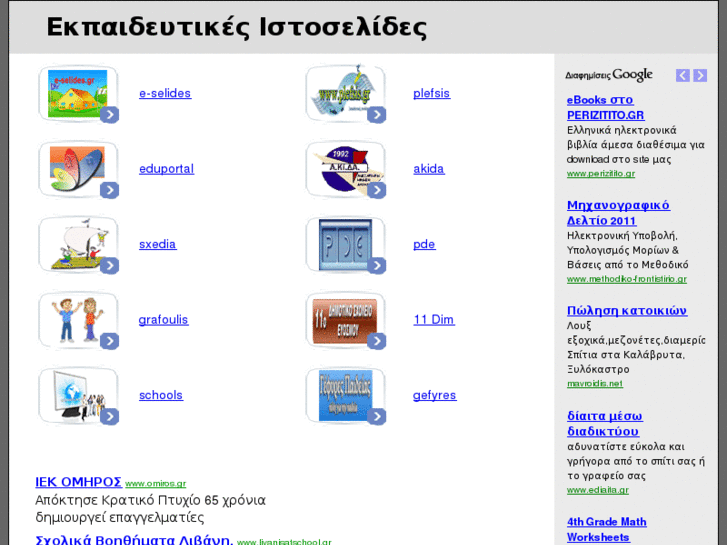Click arrow badge on grafoulis thumbnail
Screen dimensions: 727x545
pyautogui.click(x=109, y=341)
